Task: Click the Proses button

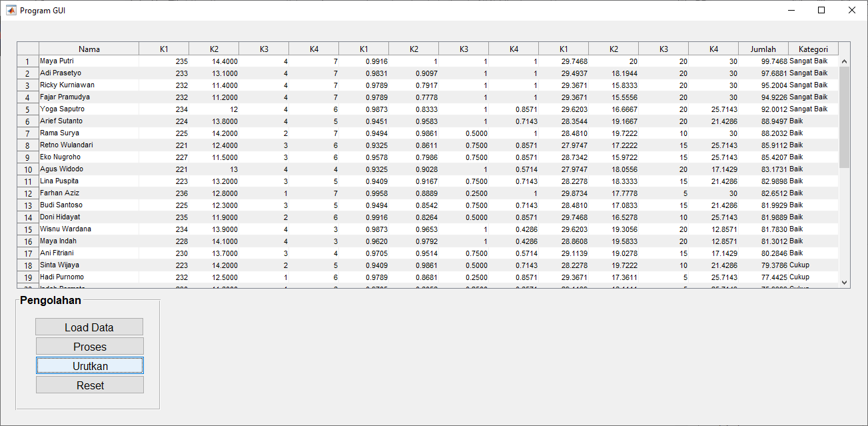Action: pyautogui.click(x=89, y=347)
